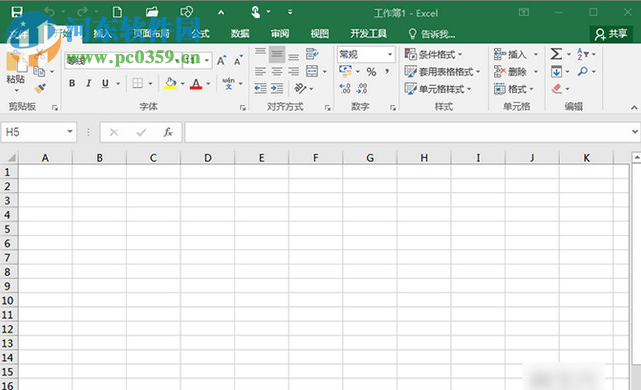The image size is (641, 390).
Task: Open the 开发工具 Developer tab
Action: (x=368, y=34)
